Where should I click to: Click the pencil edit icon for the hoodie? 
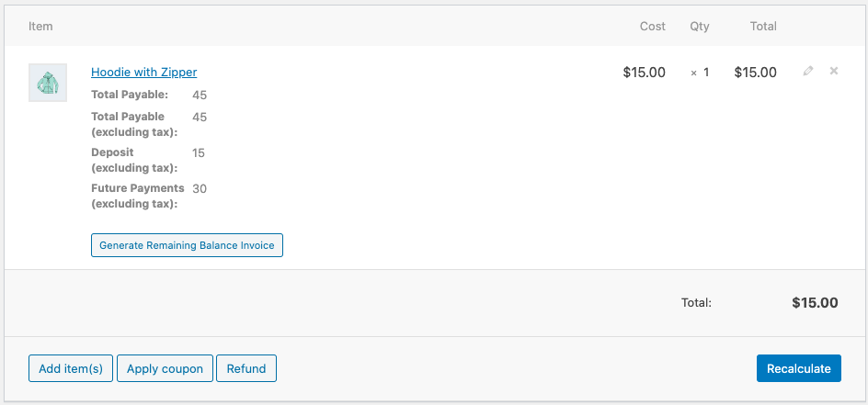808,72
